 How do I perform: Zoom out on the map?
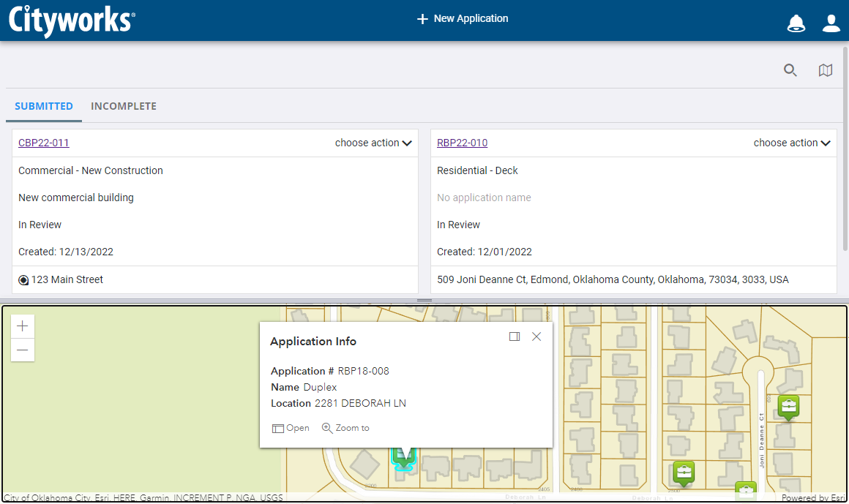23,350
